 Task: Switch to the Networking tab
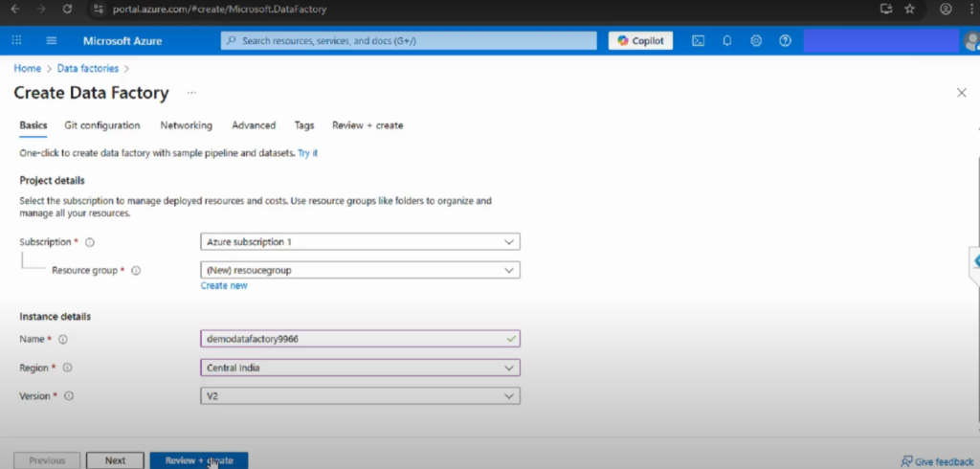coord(187,125)
